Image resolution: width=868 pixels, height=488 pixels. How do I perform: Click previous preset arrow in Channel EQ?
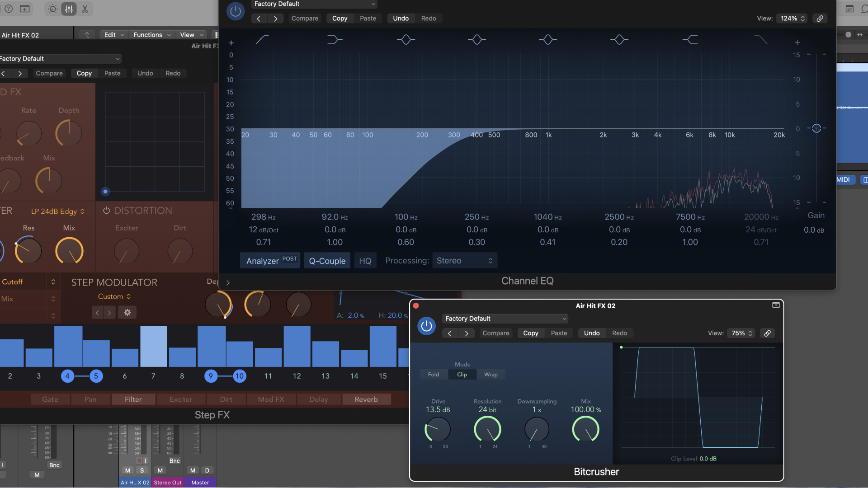click(x=259, y=19)
